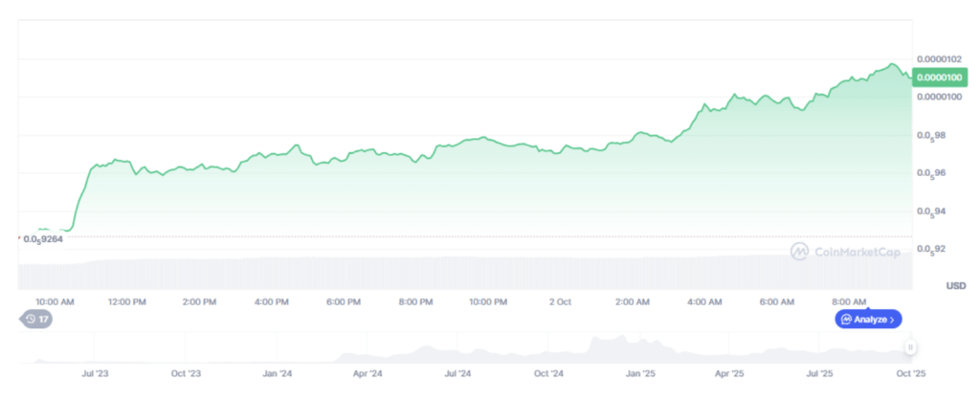Click Oct '24 on the range navigator
Image resolution: width=980 pixels, height=401 pixels.
tap(549, 373)
